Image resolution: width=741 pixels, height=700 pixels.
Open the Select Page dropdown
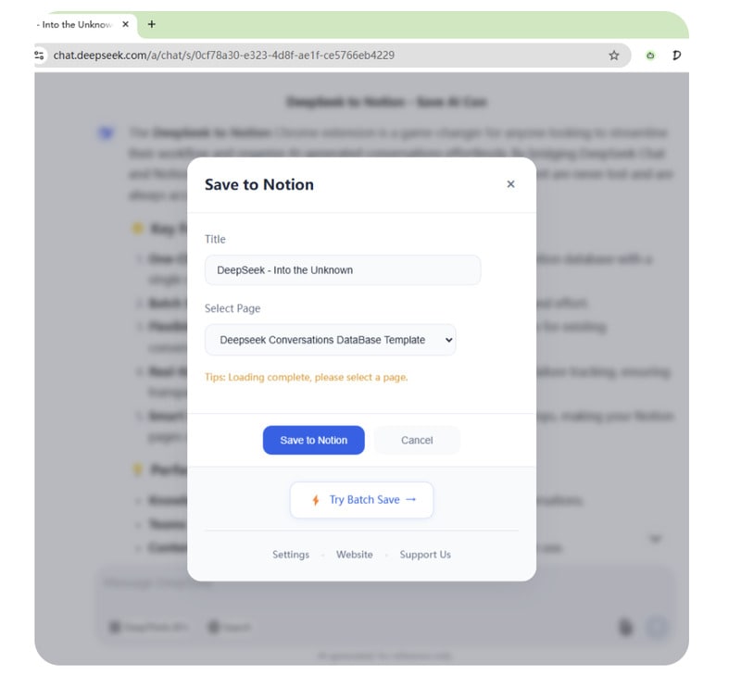click(331, 340)
